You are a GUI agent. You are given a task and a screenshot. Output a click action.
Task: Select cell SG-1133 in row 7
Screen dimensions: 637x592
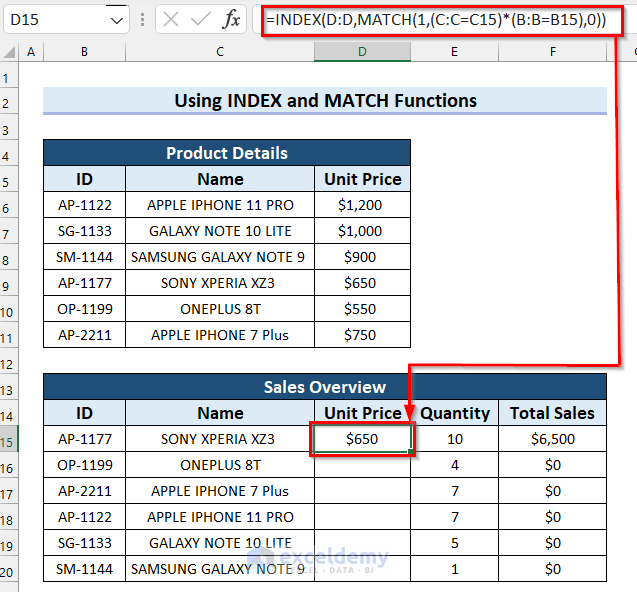tap(84, 231)
